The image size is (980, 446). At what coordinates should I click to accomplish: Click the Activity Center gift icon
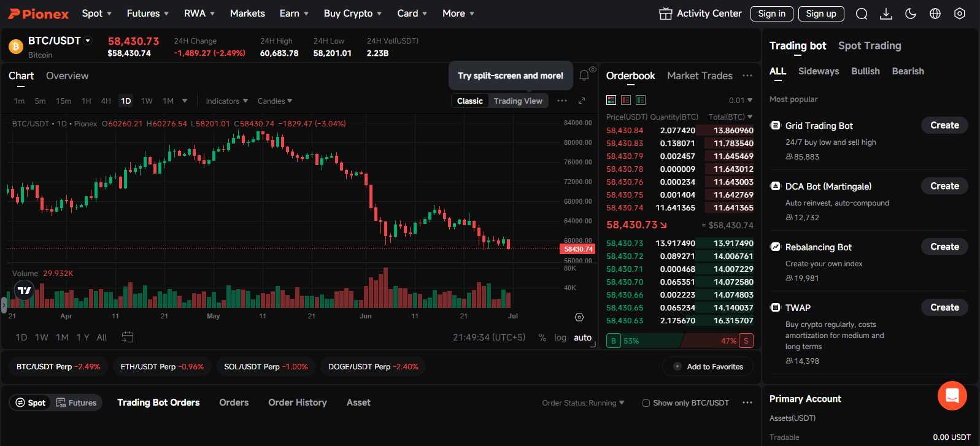click(x=665, y=13)
